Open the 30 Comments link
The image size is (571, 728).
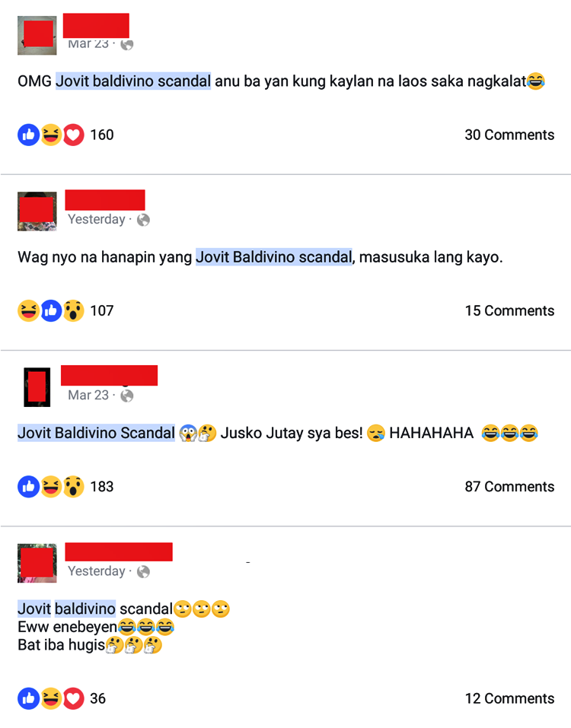(x=509, y=135)
